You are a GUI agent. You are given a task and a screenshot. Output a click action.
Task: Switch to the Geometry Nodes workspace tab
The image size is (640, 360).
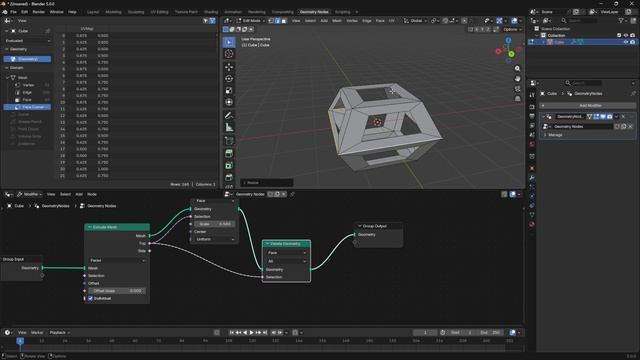(x=314, y=12)
